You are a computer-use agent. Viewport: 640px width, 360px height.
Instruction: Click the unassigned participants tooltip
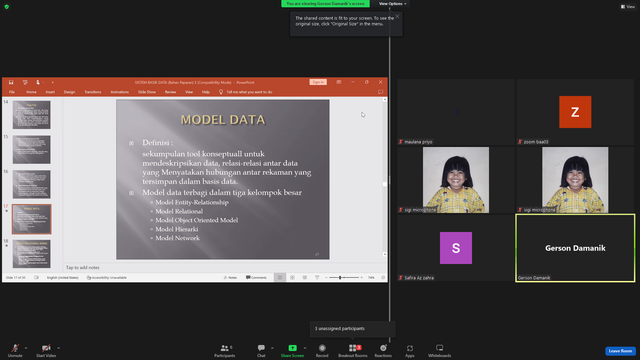[353, 329]
